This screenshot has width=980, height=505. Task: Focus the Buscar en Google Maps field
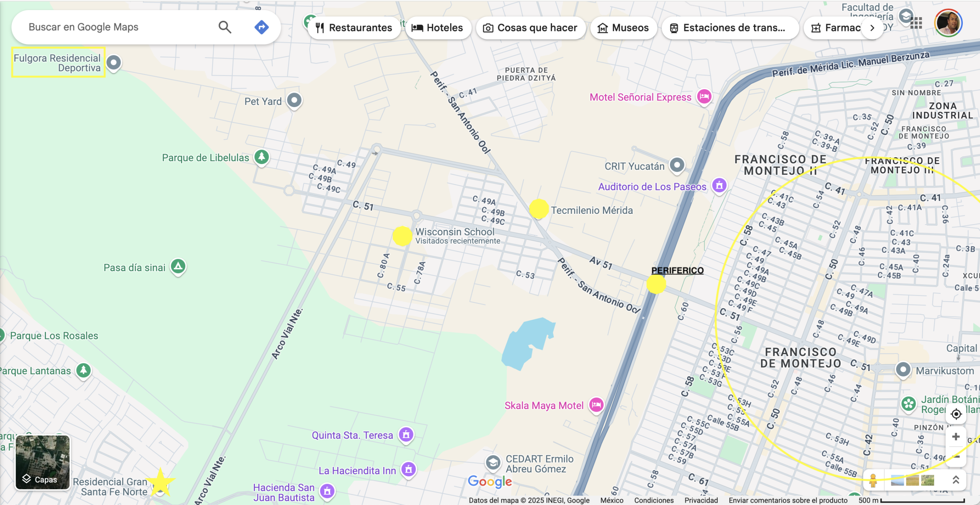coord(119,27)
